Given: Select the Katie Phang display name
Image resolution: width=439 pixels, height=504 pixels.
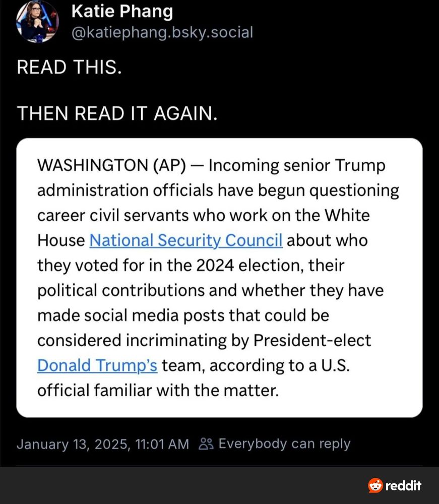Looking at the screenshot, I should (122, 11).
